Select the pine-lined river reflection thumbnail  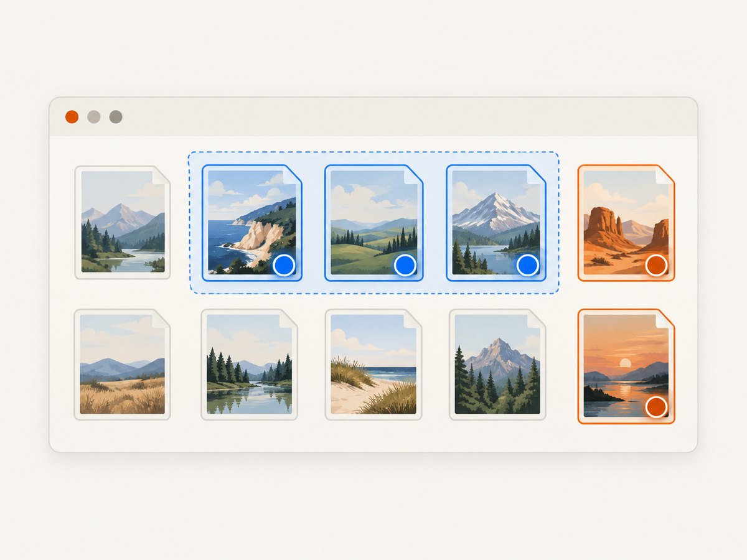(249, 365)
